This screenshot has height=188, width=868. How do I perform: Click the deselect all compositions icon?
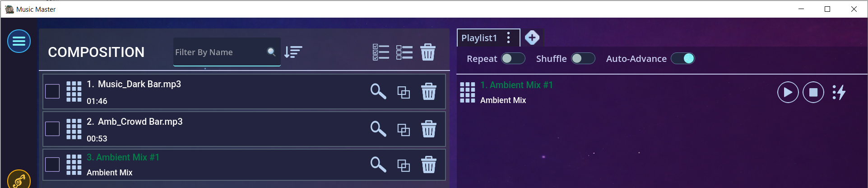pyautogui.click(x=404, y=52)
